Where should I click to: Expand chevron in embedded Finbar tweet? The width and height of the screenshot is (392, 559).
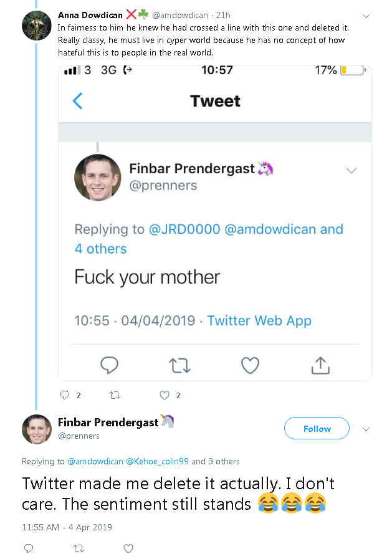[x=351, y=171]
